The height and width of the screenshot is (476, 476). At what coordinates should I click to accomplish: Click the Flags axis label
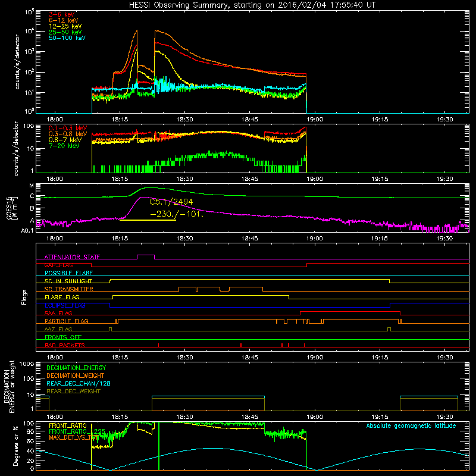pos(24,297)
